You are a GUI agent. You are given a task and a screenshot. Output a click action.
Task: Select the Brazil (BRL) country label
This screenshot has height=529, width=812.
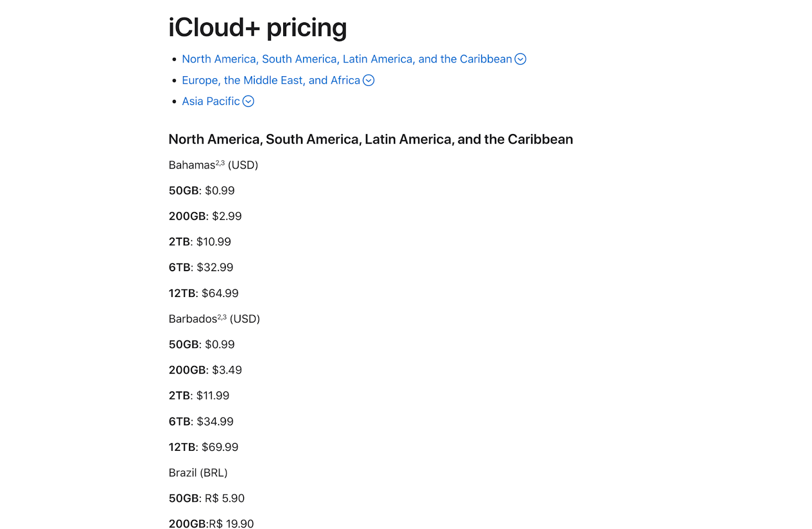198,473
